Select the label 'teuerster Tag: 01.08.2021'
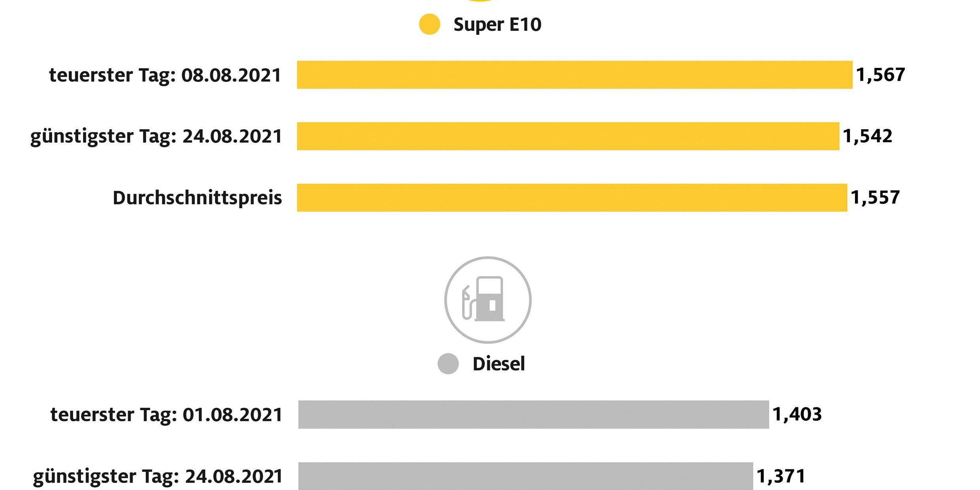This screenshot has width=980, height=490. coord(166,415)
